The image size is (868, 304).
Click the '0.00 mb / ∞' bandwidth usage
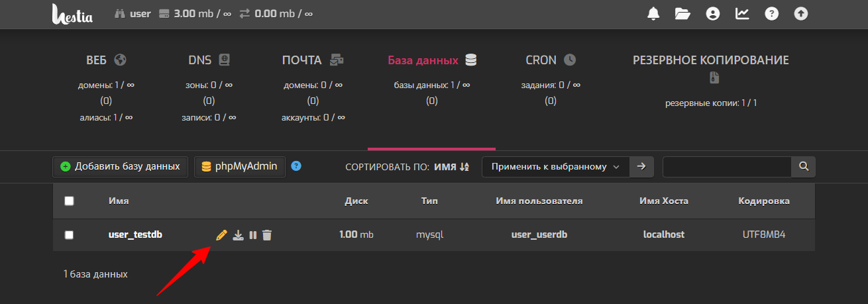pyautogui.click(x=284, y=13)
